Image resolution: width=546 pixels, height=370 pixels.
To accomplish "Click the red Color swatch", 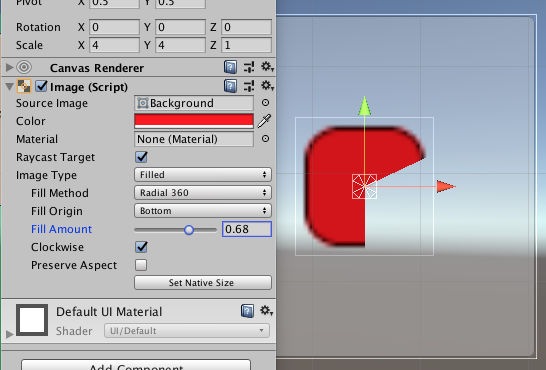I will click(194, 121).
